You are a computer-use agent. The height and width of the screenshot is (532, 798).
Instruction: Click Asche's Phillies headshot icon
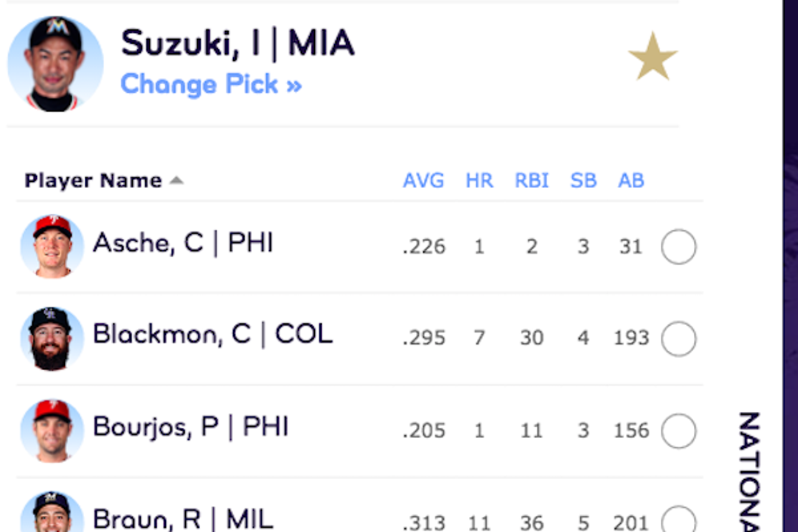52,246
